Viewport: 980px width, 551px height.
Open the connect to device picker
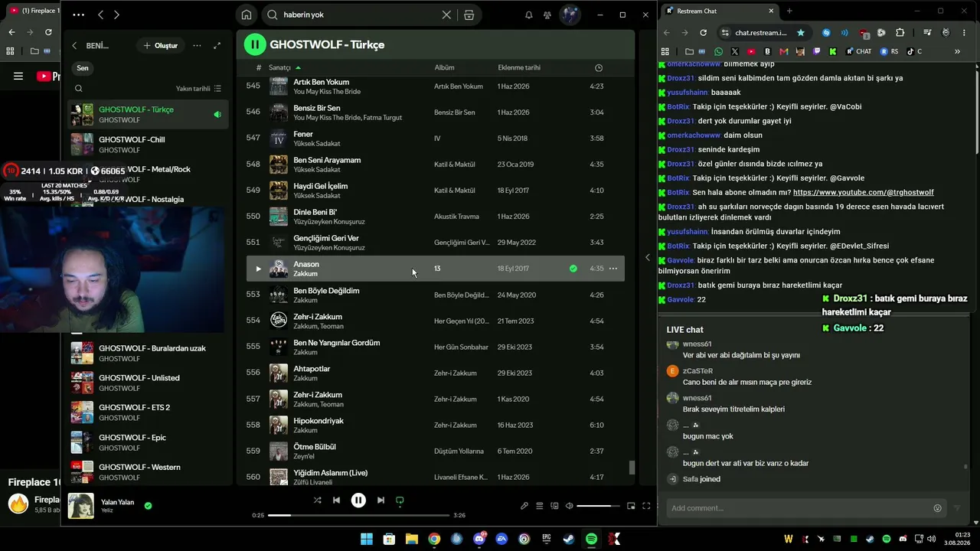[554, 506]
